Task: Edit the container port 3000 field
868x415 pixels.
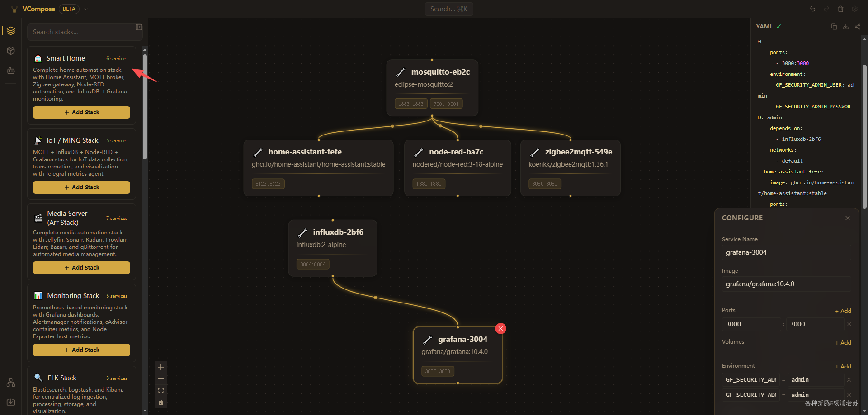Action: point(815,324)
